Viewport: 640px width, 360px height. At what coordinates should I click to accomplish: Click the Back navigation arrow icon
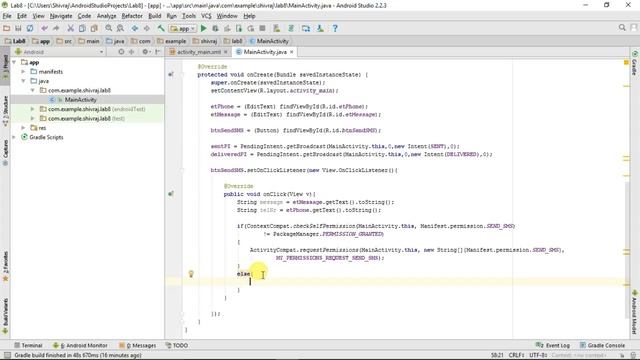coord(135,28)
